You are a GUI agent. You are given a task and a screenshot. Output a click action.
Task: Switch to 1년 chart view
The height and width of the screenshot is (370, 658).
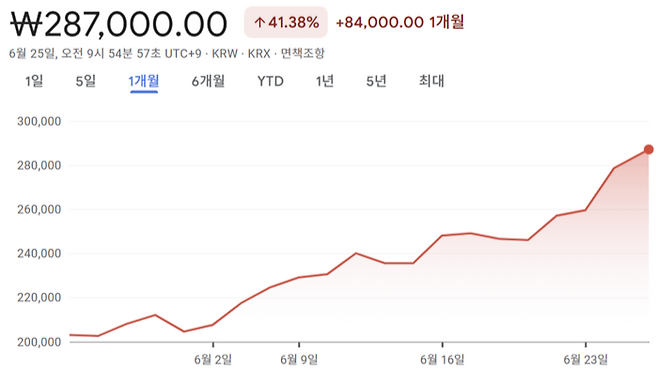click(x=325, y=81)
